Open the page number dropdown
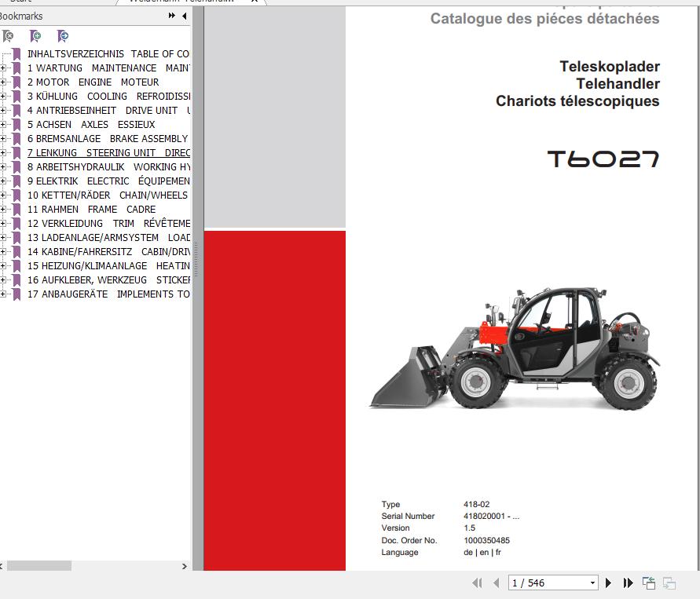This screenshot has width=700, height=599. click(x=592, y=583)
